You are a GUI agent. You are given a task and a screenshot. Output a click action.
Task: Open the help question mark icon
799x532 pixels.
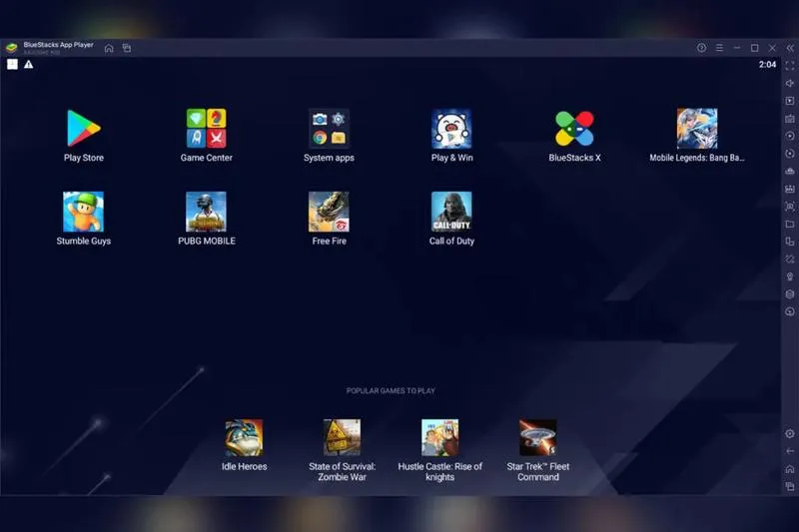click(x=702, y=48)
